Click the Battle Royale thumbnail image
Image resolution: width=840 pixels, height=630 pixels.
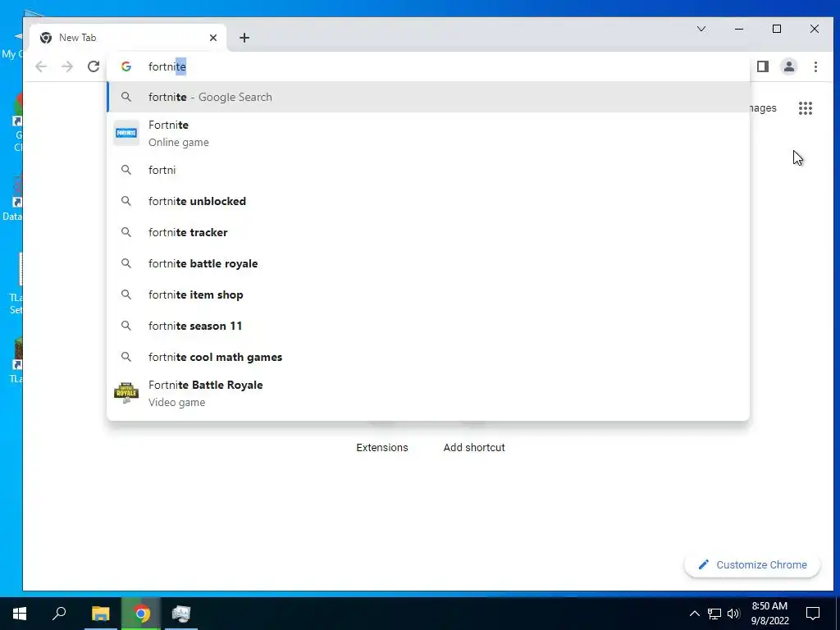pyautogui.click(x=126, y=393)
